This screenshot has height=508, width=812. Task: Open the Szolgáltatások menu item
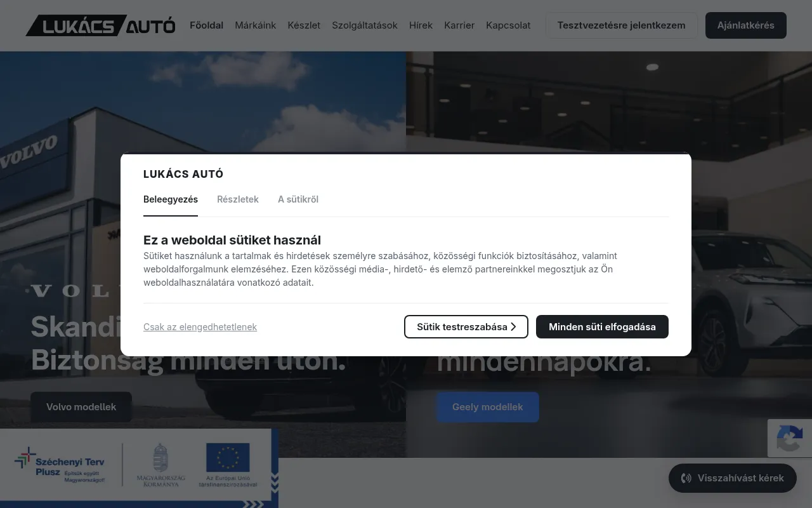click(x=365, y=25)
